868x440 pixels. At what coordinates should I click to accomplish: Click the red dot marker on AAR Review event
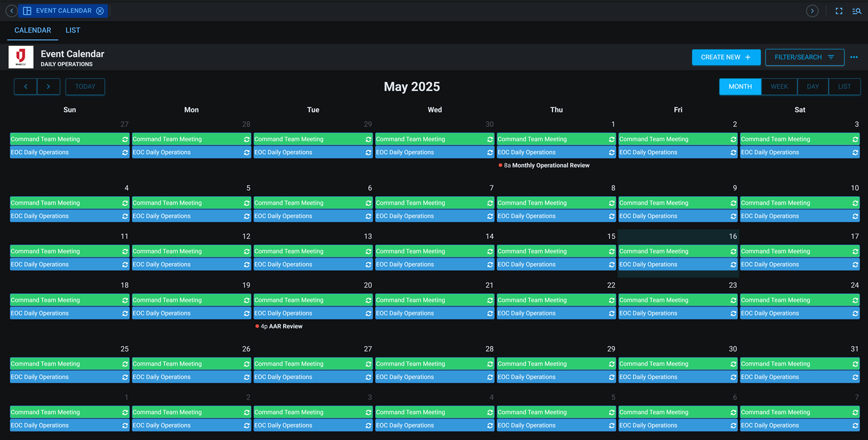pyautogui.click(x=257, y=326)
